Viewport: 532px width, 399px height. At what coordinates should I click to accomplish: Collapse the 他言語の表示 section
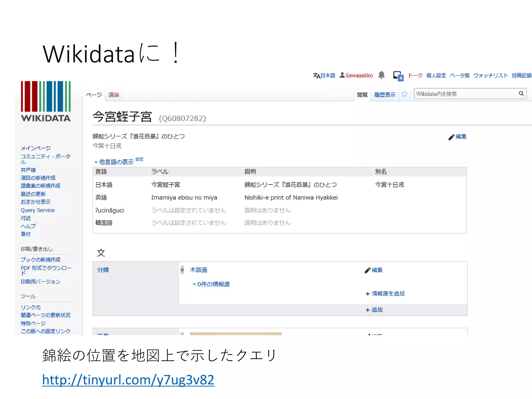tap(114, 162)
